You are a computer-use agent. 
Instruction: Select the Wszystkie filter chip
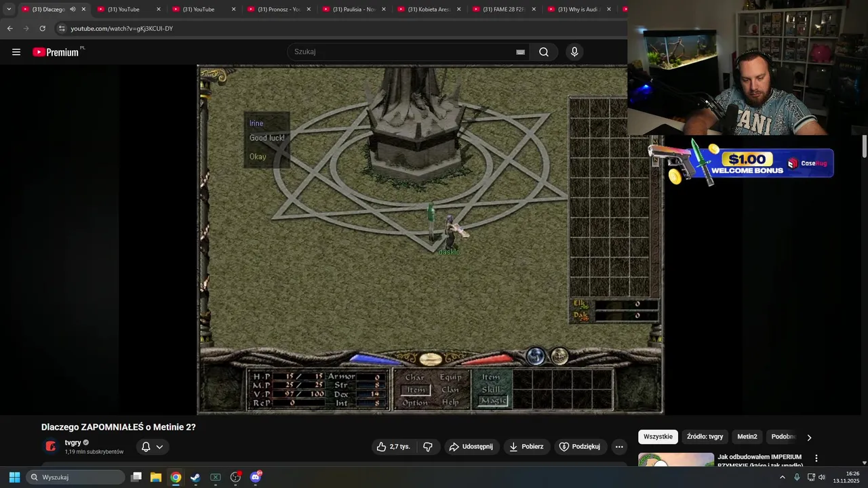point(658,436)
